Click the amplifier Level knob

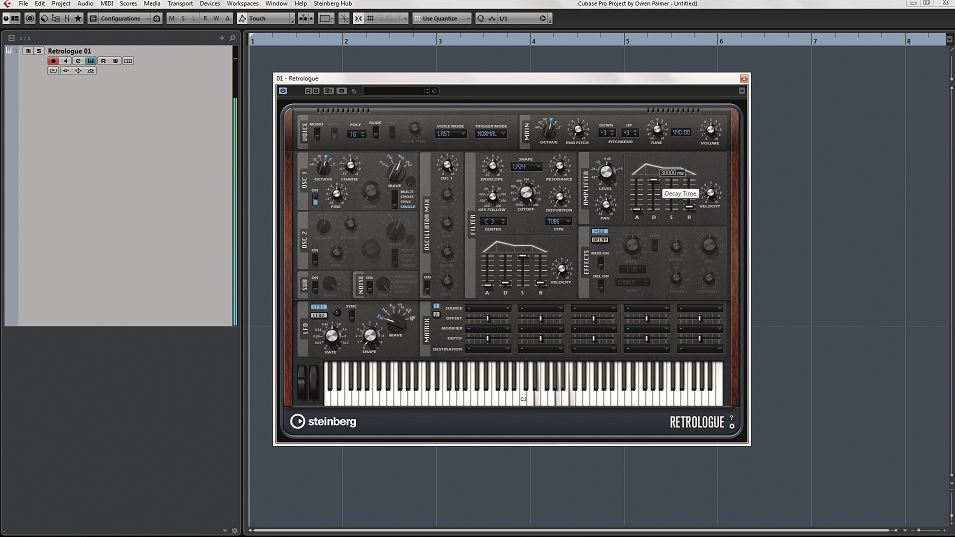pyautogui.click(x=605, y=172)
